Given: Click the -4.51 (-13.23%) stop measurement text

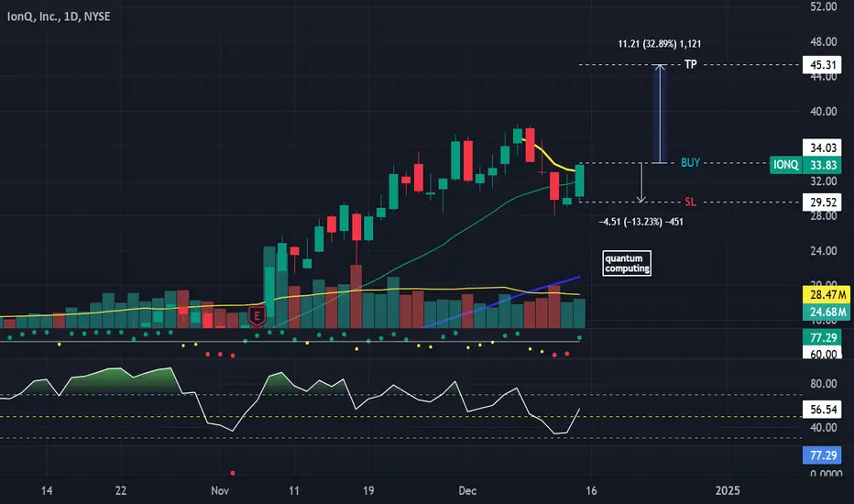Looking at the screenshot, I should coord(641,222).
